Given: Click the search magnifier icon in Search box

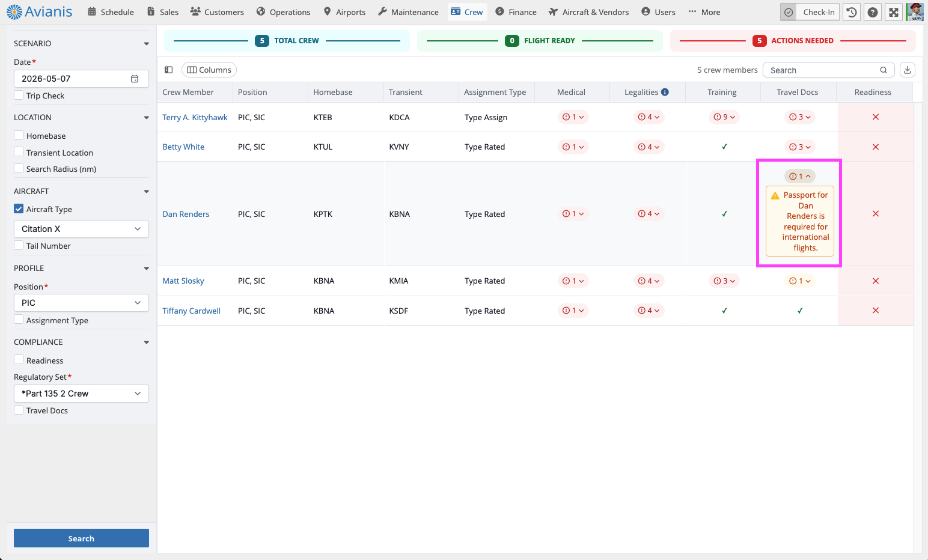Looking at the screenshot, I should click(884, 70).
